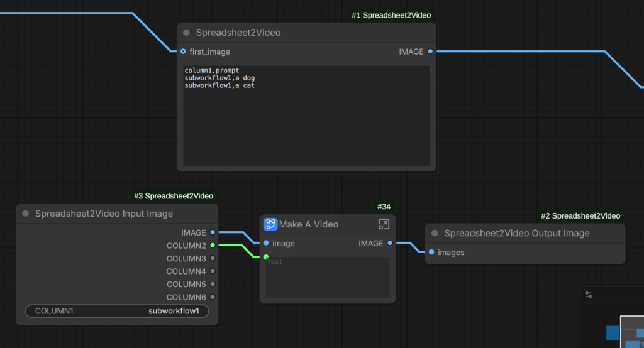Click the IMAGE output socket on Spreadsheet2Video node
Image resolution: width=644 pixels, height=348 pixels.
point(430,52)
